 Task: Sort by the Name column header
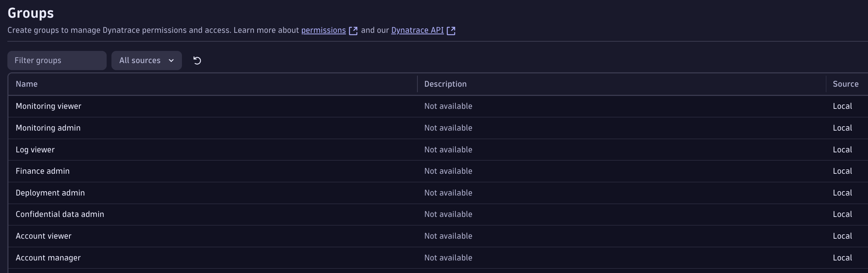[27, 84]
